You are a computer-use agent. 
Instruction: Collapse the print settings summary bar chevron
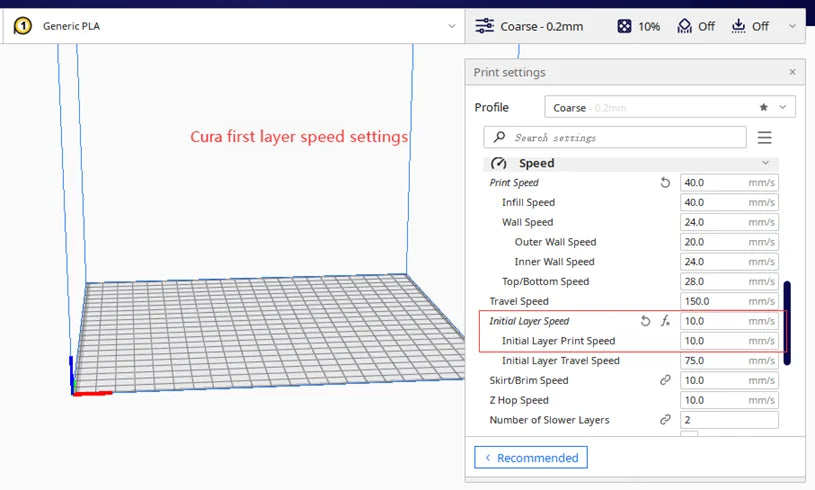pos(793,26)
